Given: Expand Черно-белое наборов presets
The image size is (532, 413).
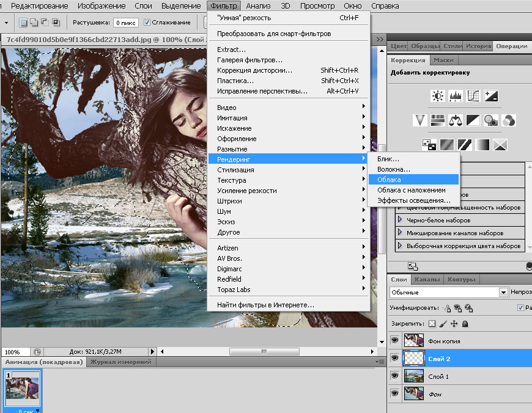Looking at the screenshot, I should pyautogui.click(x=400, y=219).
